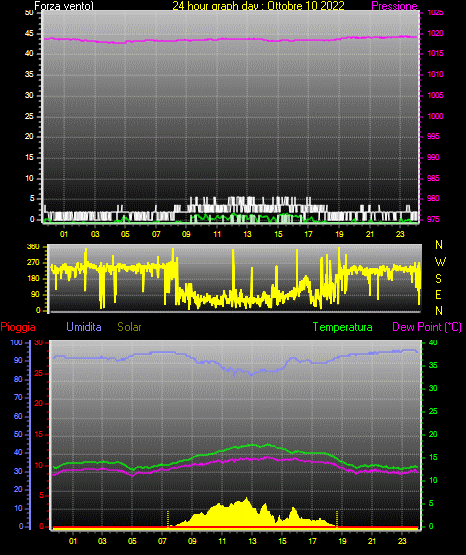Click the Pioggia legend label
Screen dimensions: 466x555
[x=18, y=327]
